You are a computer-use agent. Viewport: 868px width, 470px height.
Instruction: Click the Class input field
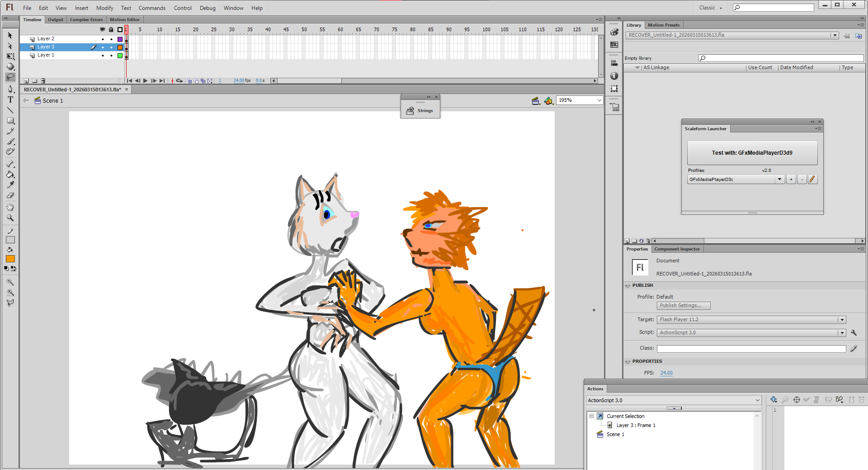pyautogui.click(x=751, y=349)
